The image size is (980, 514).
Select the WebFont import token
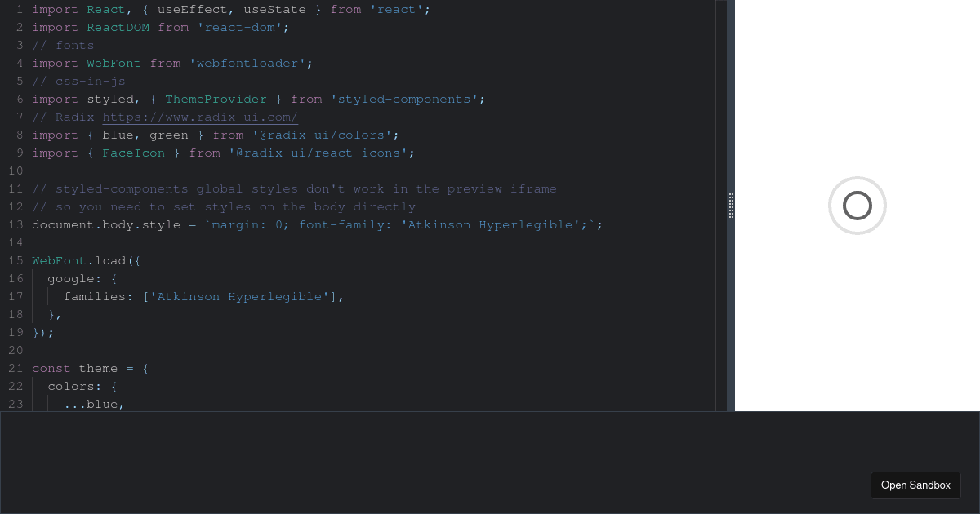click(114, 63)
